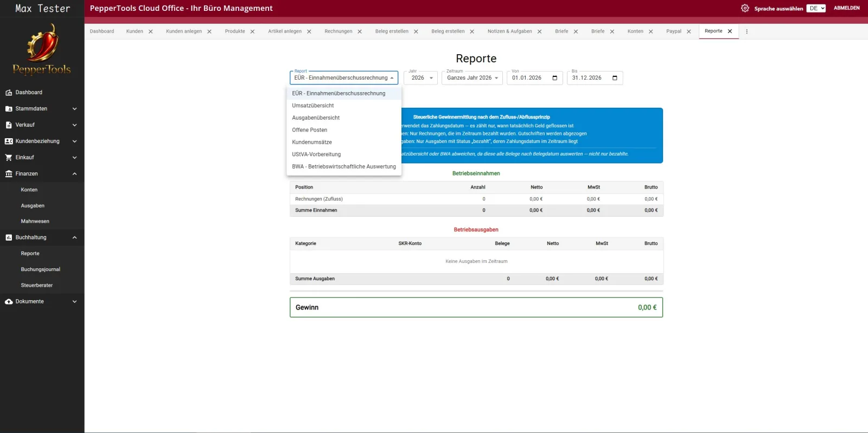Screen dimensions: 868x433
Task: Open settings gear icon in header
Action: point(745,8)
